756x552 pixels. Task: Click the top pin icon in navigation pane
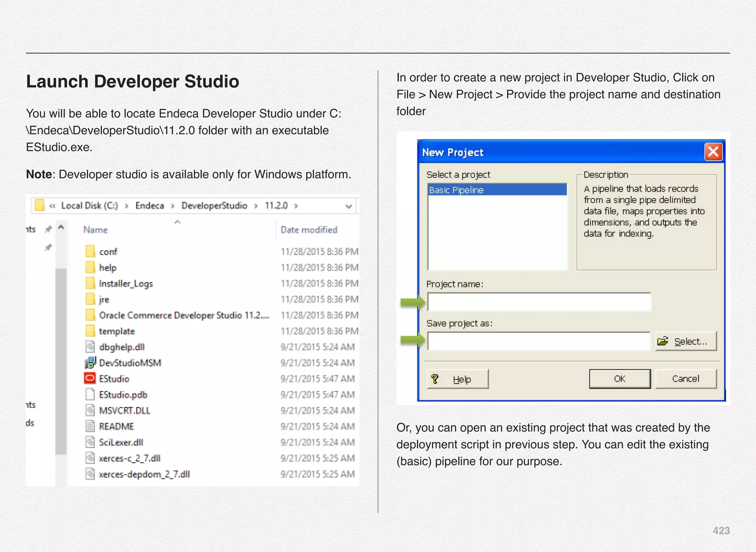coord(48,229)
